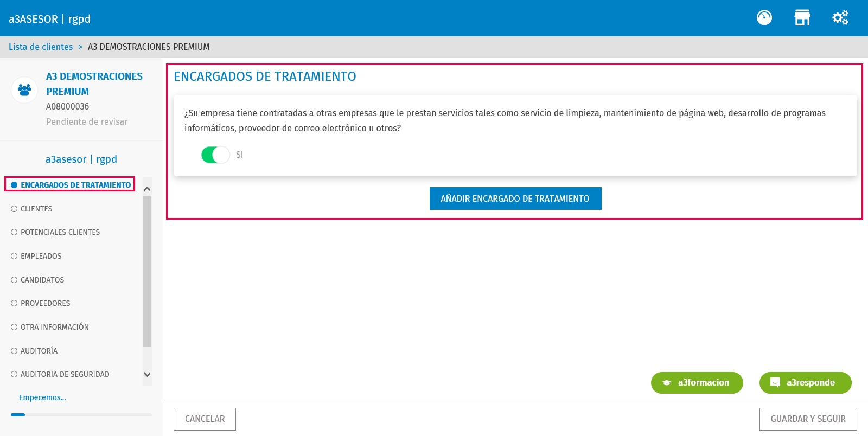
Task: Click the CANCELAR button
Action: pyautogui.click(x=205, y=419)
